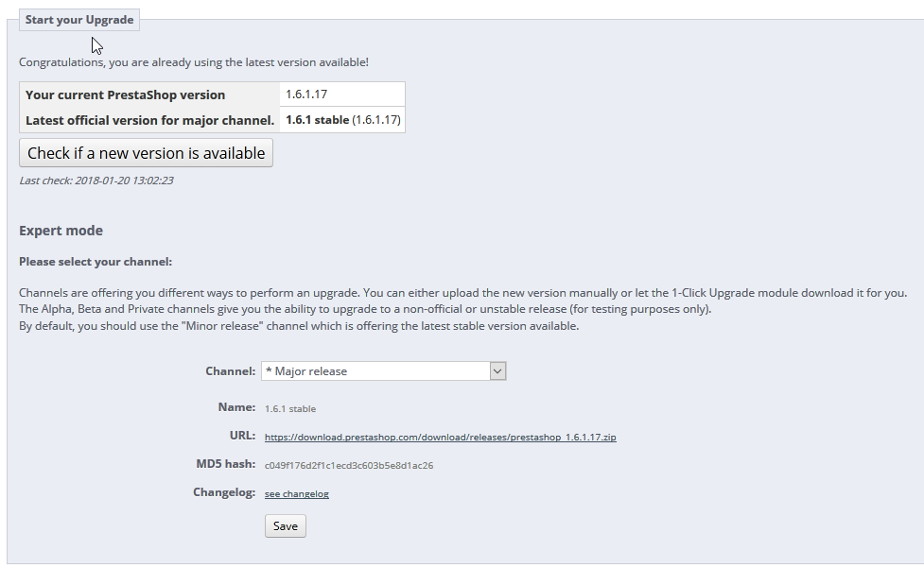
Task: Click the Name value '1.6.1 stable'
Action: pos(289,409)
